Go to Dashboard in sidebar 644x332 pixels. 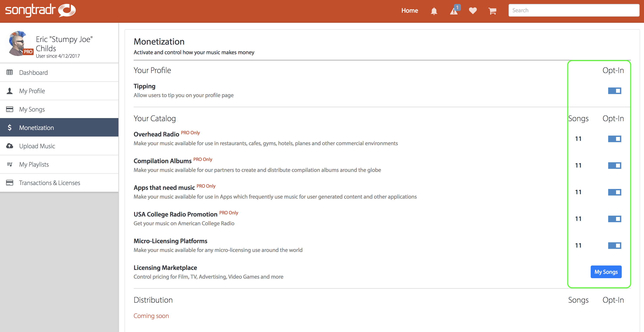(59, 72)
